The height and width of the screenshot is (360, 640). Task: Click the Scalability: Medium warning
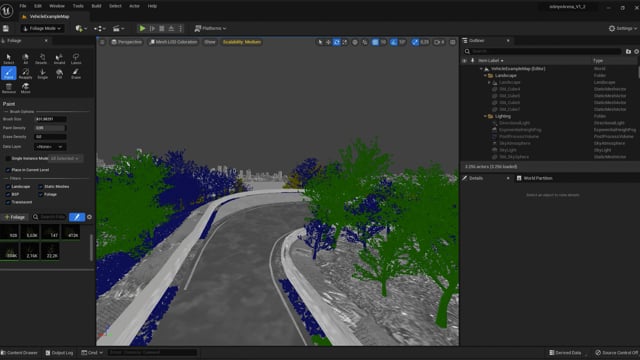coord(242,42)
